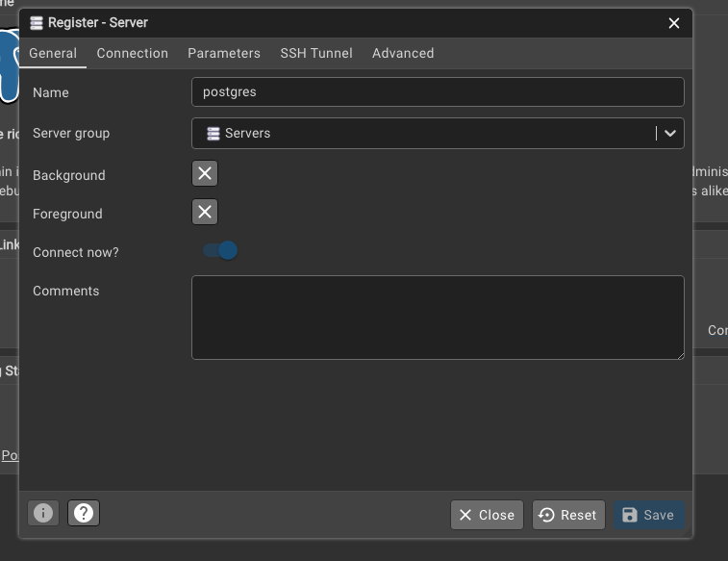The image size is (728, 561).
Task: Switch to the Advanced tab
Action: [403, 53]
